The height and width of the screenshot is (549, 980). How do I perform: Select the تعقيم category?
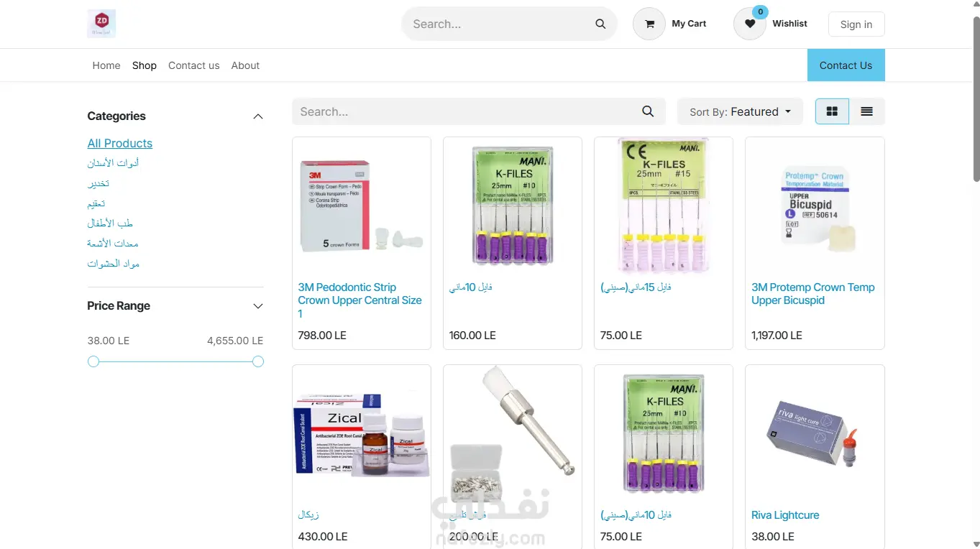tap(96, 203)
